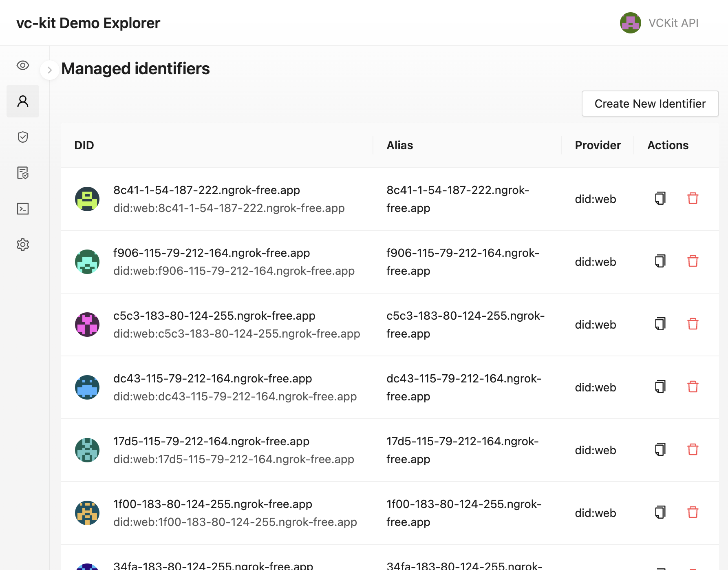
Task: Delete the 17d5-115-79-212-164 identifier
Action: tap(693, 450)
